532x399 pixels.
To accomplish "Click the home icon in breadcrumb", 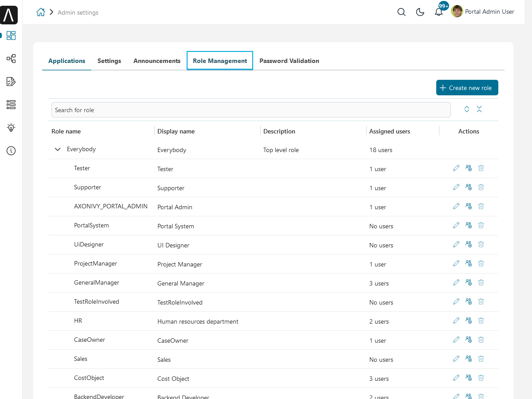I will [41, 12].
